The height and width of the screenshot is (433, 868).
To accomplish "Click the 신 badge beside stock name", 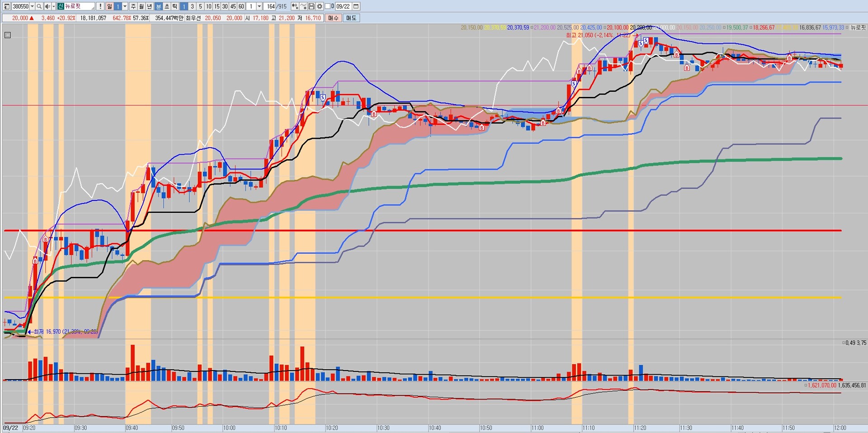I will 61,6.
